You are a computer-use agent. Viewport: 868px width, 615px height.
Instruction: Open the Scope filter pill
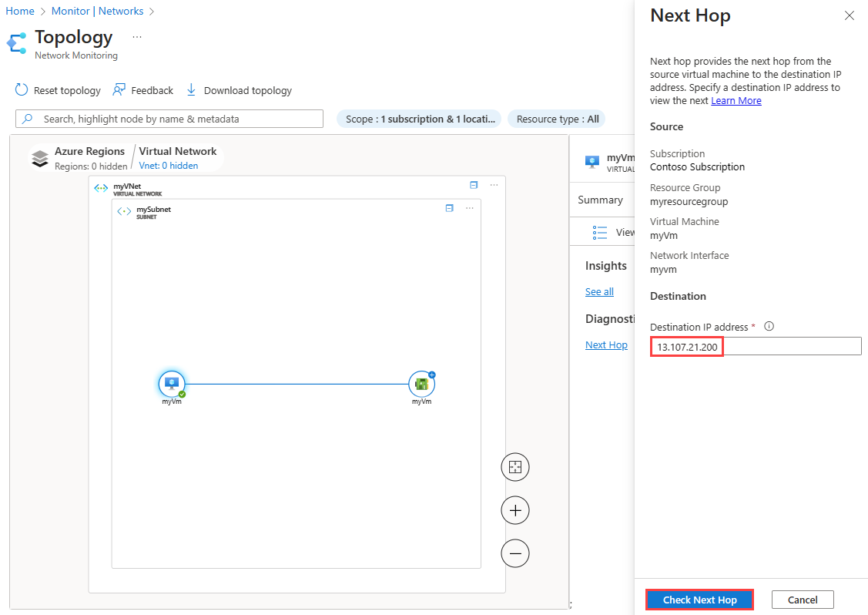tap(419, 119)
